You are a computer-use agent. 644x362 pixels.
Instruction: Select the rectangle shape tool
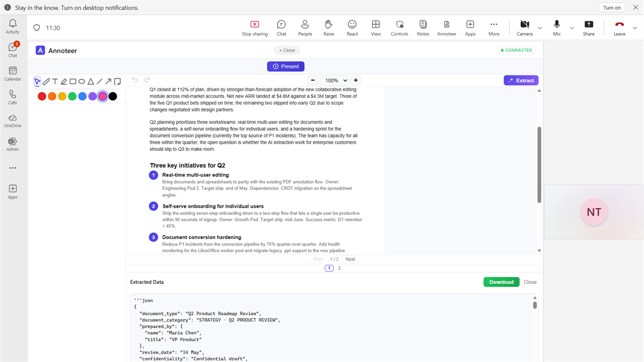coord(73,82)
